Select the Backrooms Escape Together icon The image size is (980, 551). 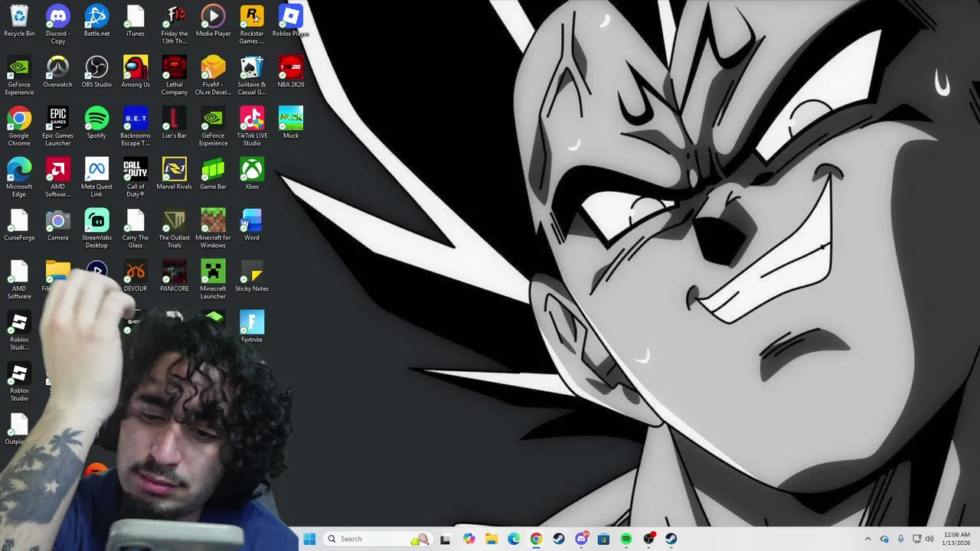click(136, 127)
